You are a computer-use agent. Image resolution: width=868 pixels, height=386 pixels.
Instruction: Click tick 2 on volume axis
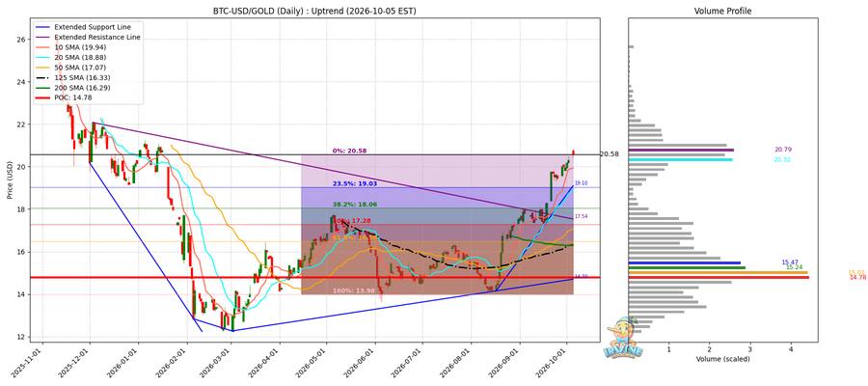pyautogui.click(x=710, y=349)
